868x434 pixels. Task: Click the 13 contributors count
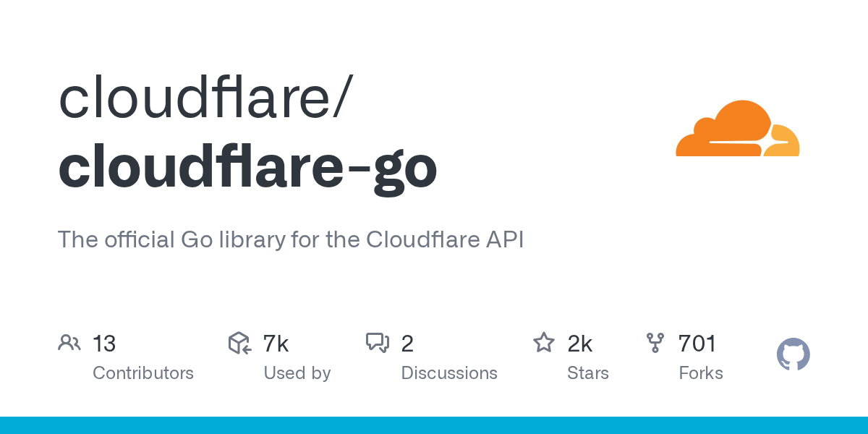click(104, 344)
